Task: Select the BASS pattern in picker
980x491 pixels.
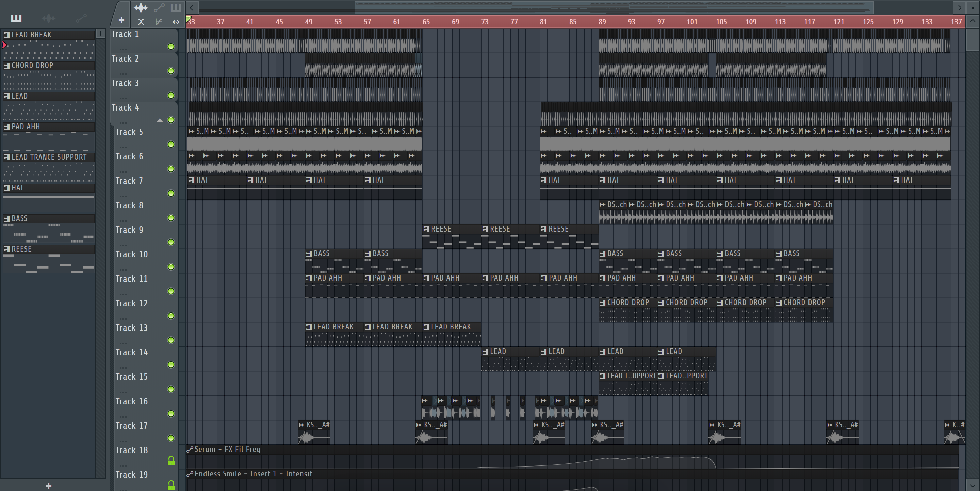Action: point(49,219)
